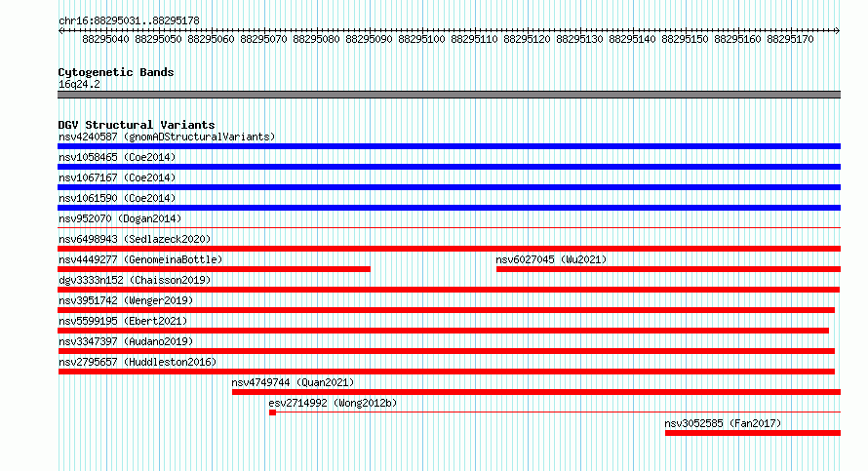Click ruler position 88295090
Viewport: 868px width, 471px height.
pos(369,39)
